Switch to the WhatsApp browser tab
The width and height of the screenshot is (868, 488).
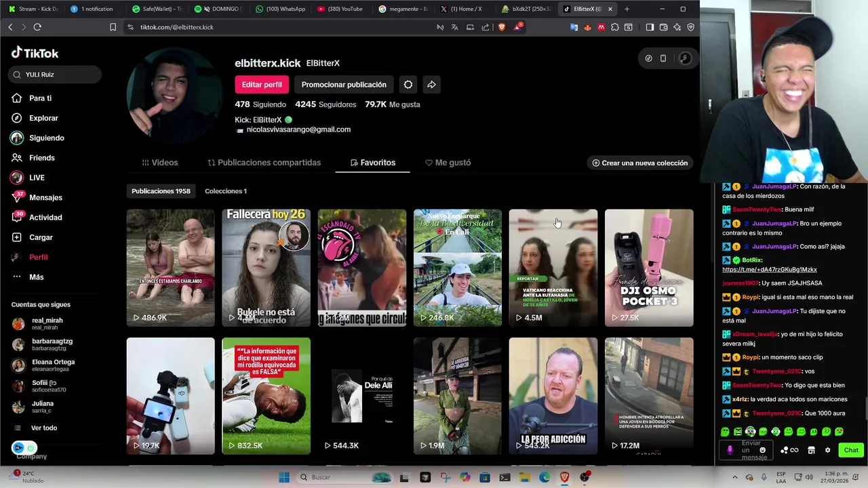coord(280,9)
